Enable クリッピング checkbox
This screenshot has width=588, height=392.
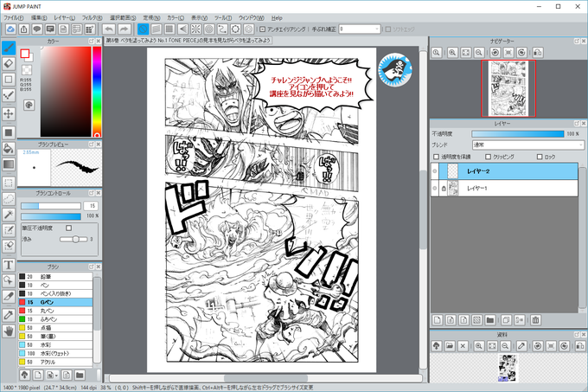pos(488,157)
